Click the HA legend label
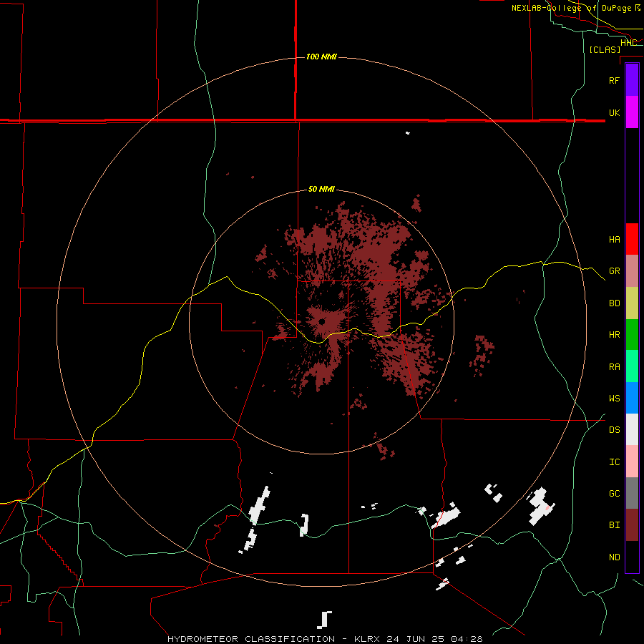Viewport: 644px width, 644px height. tap(614, 239)
